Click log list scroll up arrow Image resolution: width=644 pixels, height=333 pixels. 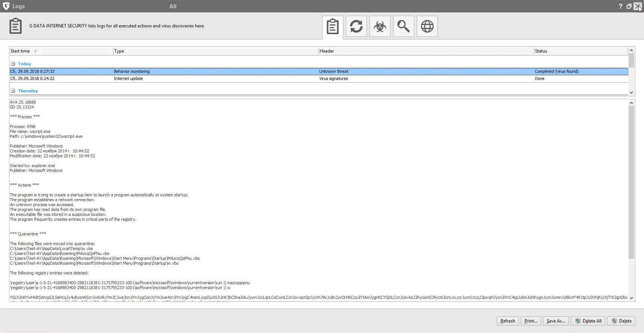(x=631, y=50)
